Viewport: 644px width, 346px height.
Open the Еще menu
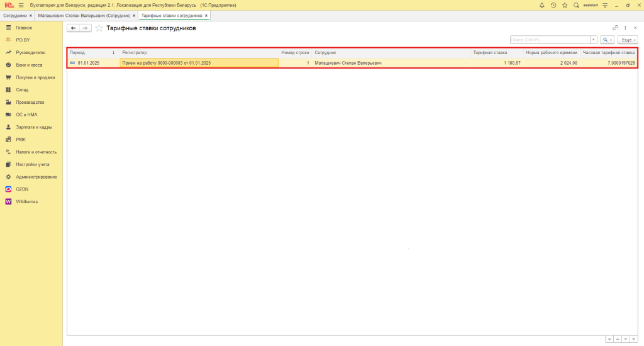628,40
